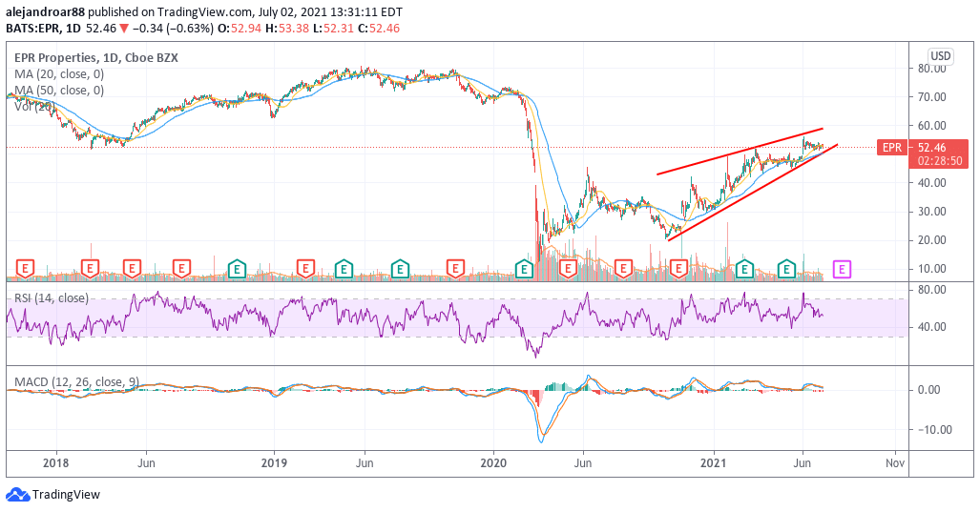The height and width of the screenshot is (512, 980).
Task: Click the O:52.94 open value
Action: [x=240, y=28]
